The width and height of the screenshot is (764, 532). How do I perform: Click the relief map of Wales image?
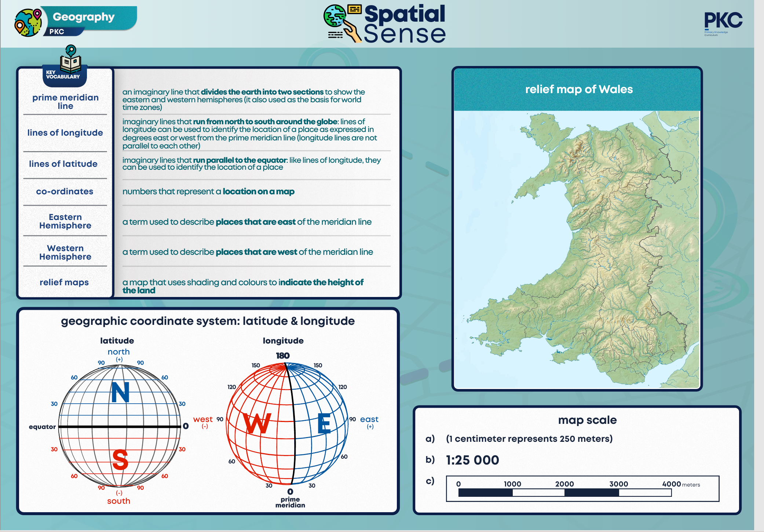coord(577,249)
